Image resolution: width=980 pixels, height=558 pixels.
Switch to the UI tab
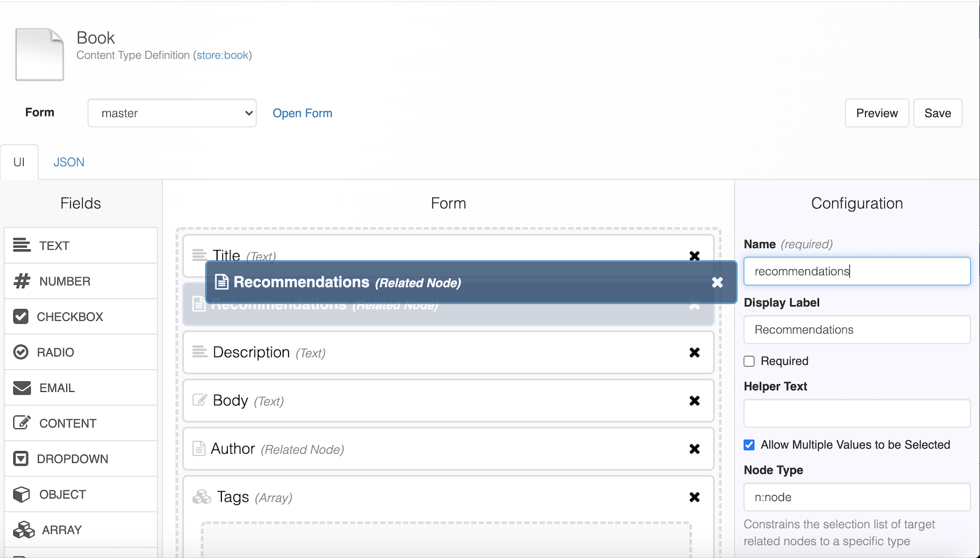point(19,162)
